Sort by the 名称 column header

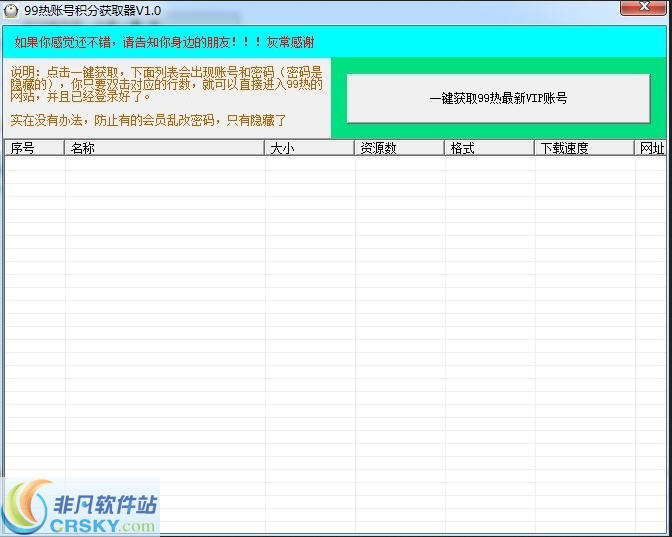[164, 148]
